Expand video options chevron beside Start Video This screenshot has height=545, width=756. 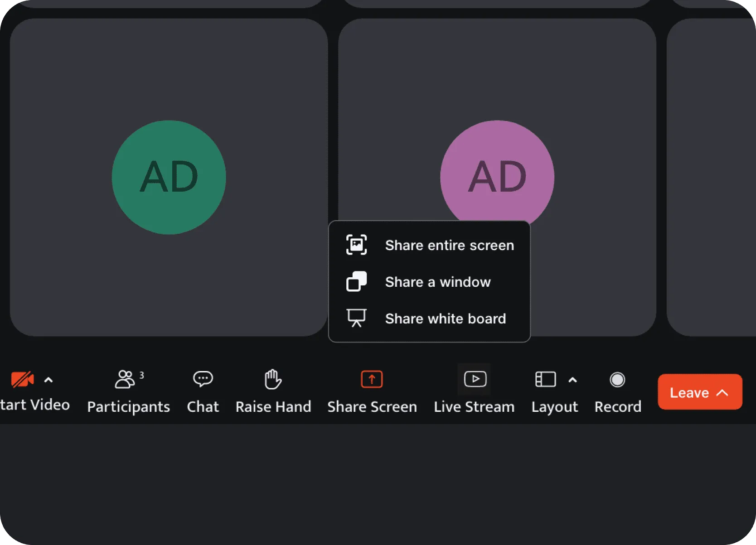(48, 380)
